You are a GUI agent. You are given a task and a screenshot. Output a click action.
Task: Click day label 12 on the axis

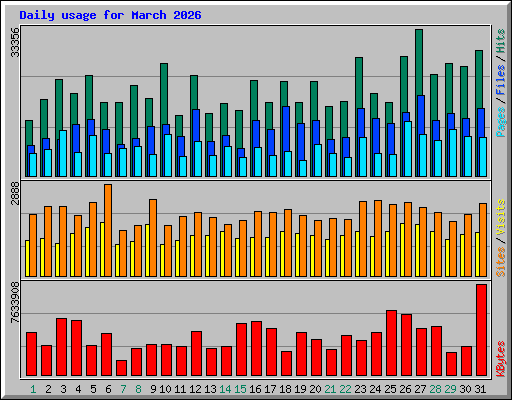(x=195, y=389)
